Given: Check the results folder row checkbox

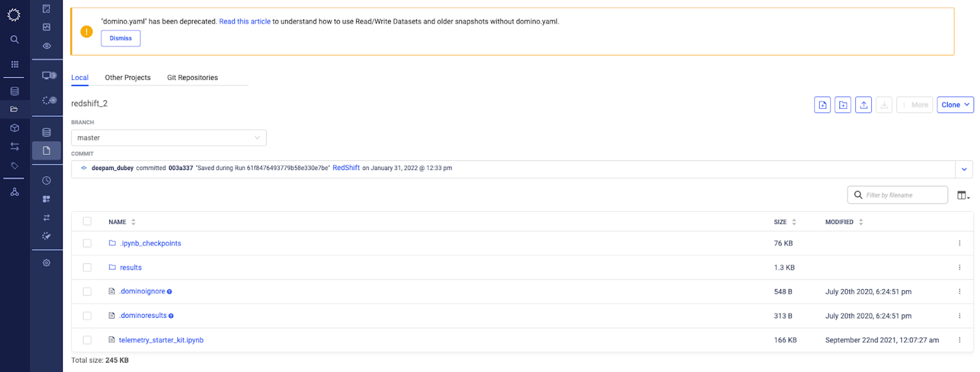Looking at the screenshot, I should [87, 267].
